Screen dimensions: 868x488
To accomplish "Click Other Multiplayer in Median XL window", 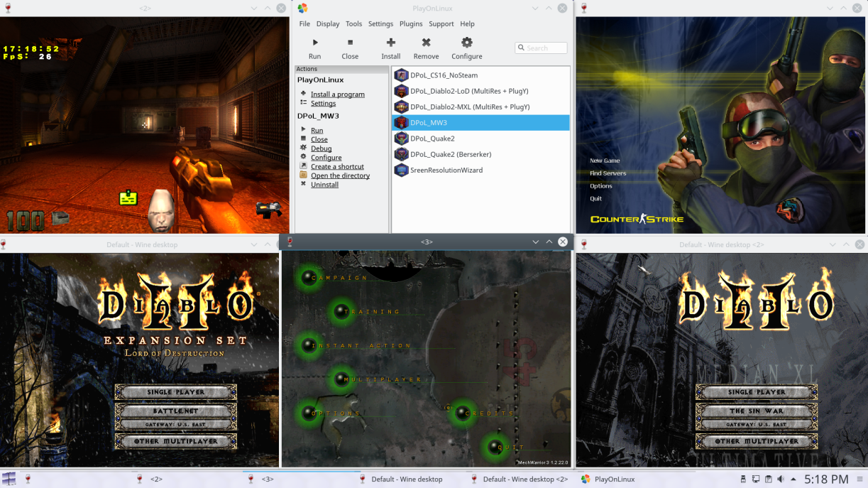I will pos(757,441).
